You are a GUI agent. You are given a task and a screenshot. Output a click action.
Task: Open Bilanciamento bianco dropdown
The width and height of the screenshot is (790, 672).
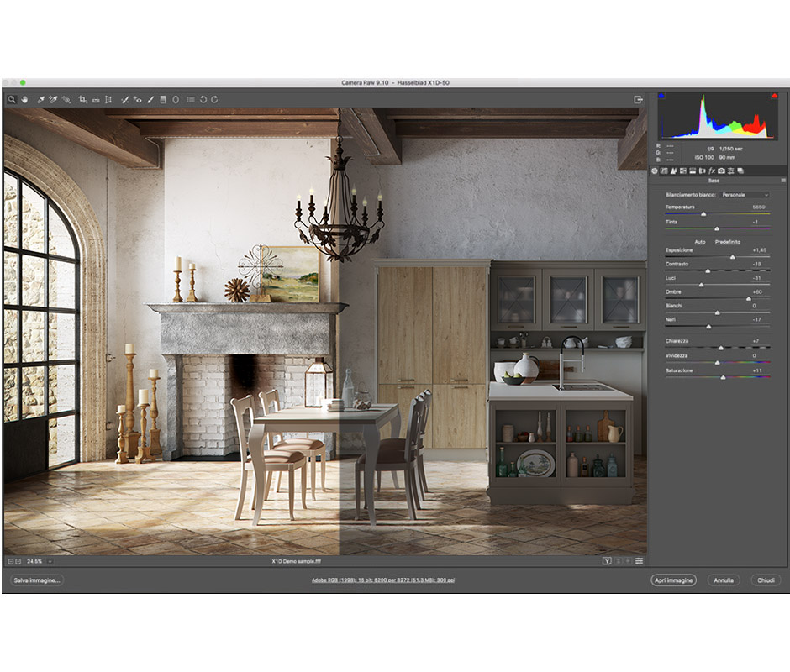[745, 195]
